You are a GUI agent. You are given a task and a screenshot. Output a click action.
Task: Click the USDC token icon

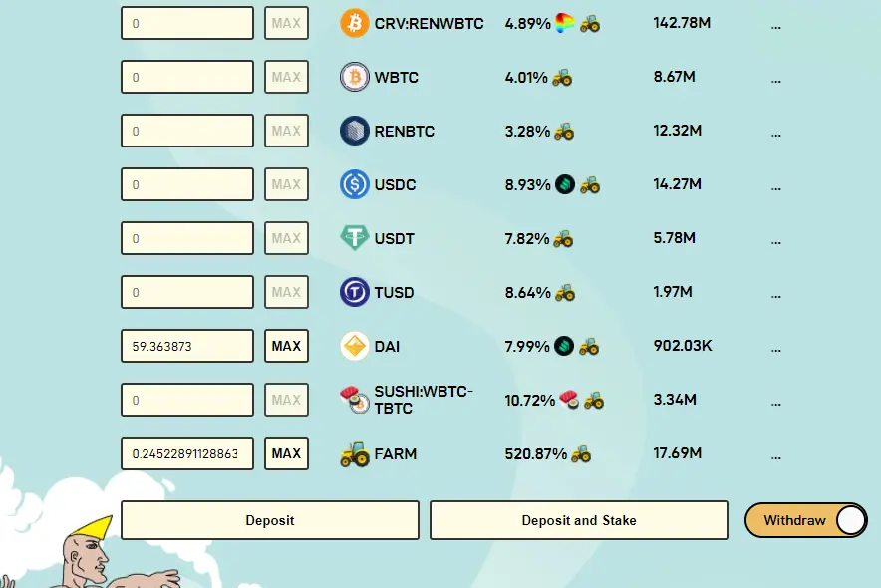coord(354,184)
